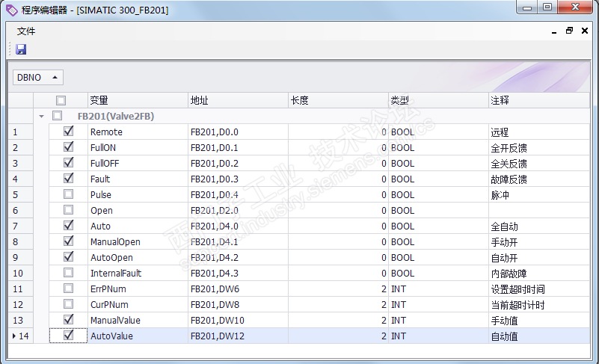Sort by the 类型 column header
This screenshot has height=364, width=599.
(x=438, y=100)
